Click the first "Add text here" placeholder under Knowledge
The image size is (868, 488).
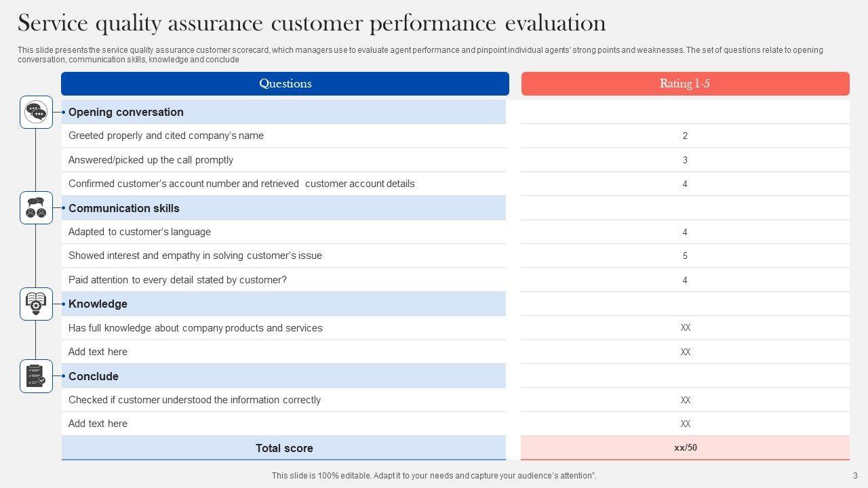point(98,352)
